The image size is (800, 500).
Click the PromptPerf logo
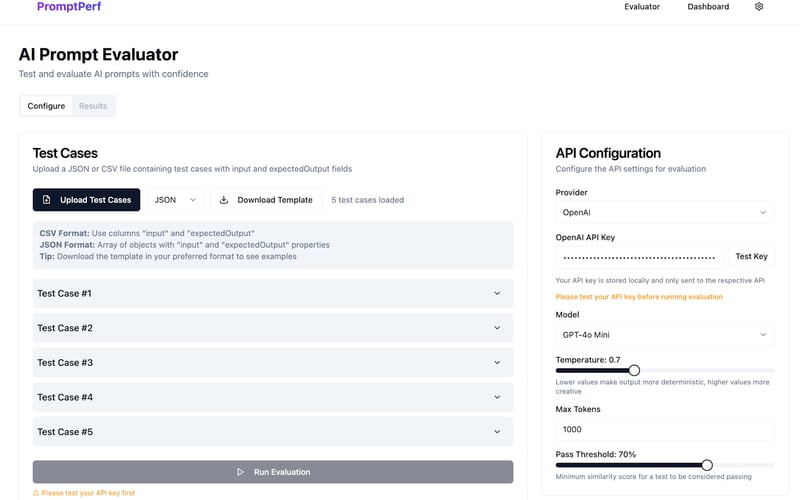pos(69,7)
